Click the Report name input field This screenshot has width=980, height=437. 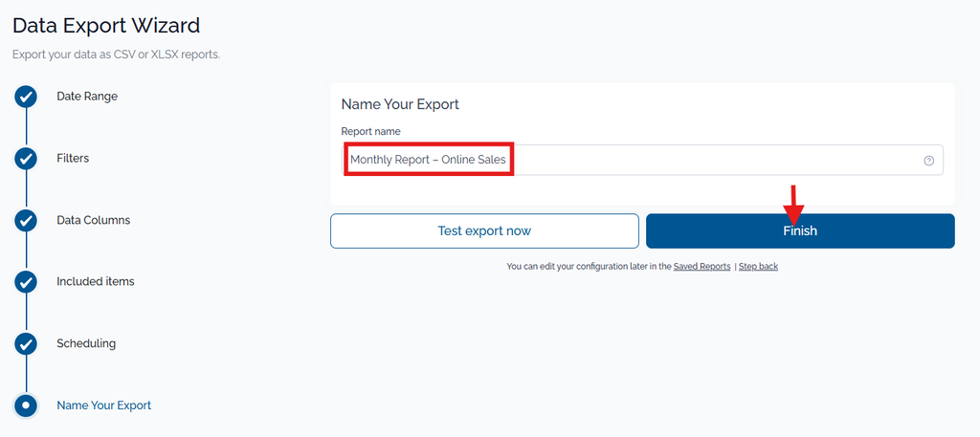pos(642,160)
